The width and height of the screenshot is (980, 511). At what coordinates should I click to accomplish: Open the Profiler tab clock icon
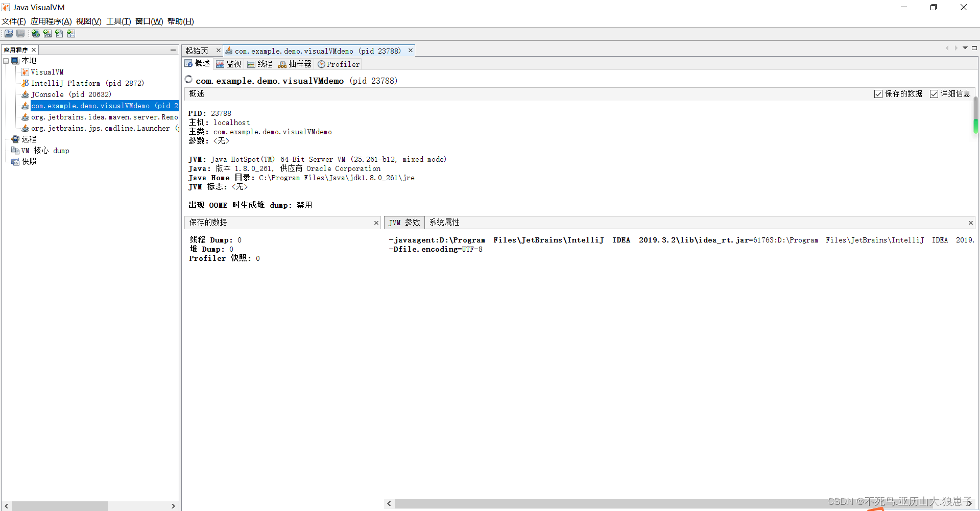pos(321,64)
